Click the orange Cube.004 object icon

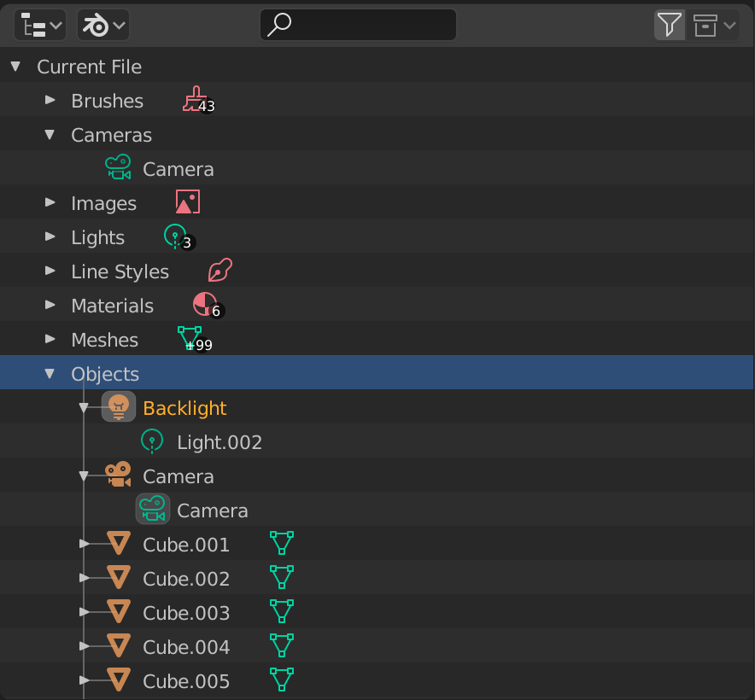(x=119, y=646)
